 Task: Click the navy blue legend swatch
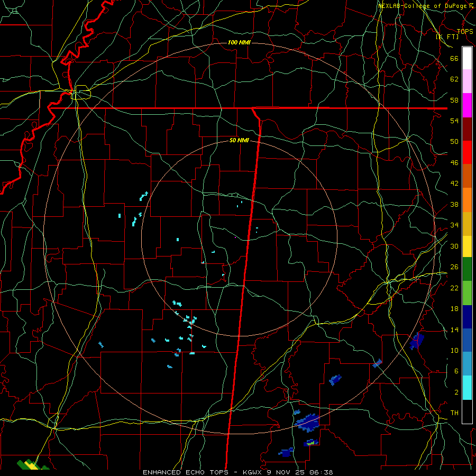pyautogui.click(x=467, y=317)
